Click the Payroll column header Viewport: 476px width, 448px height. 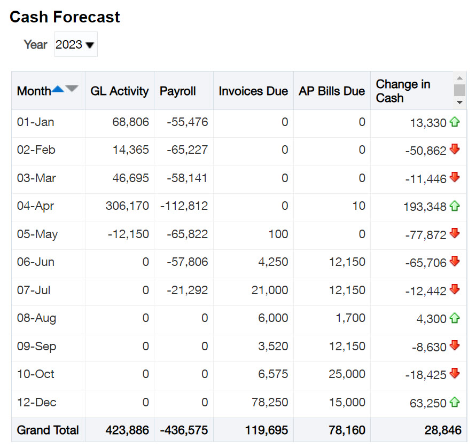[x=178, y=91]
